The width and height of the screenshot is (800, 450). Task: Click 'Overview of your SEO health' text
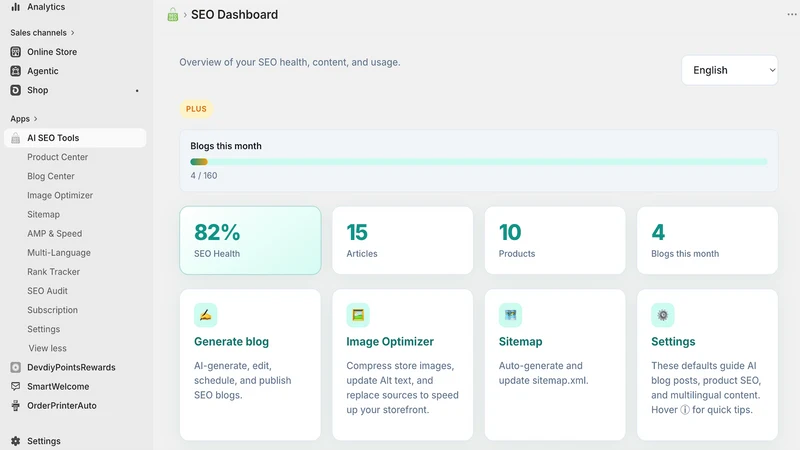(290, 62)
